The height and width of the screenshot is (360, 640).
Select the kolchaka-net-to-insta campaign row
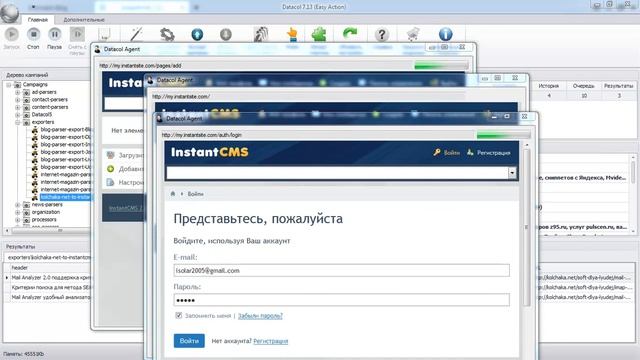65,197
